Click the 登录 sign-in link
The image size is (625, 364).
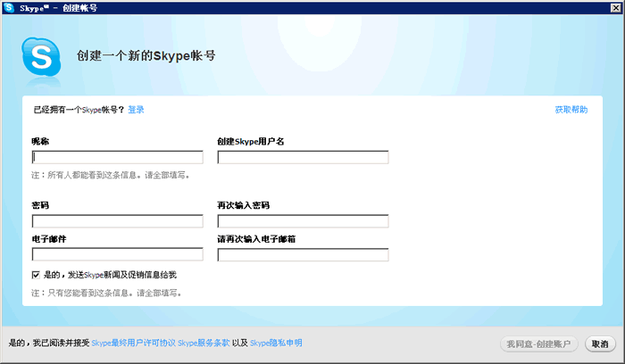pos(136,110)
